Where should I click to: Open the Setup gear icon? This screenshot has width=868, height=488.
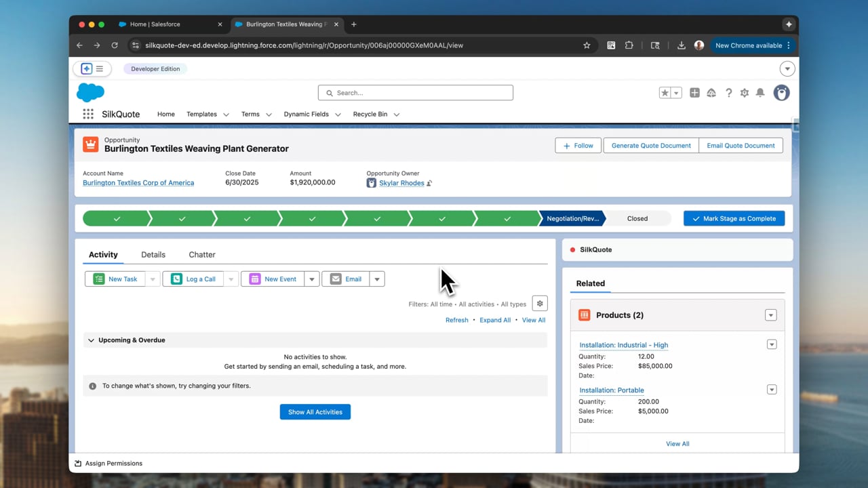coord(745,93)
